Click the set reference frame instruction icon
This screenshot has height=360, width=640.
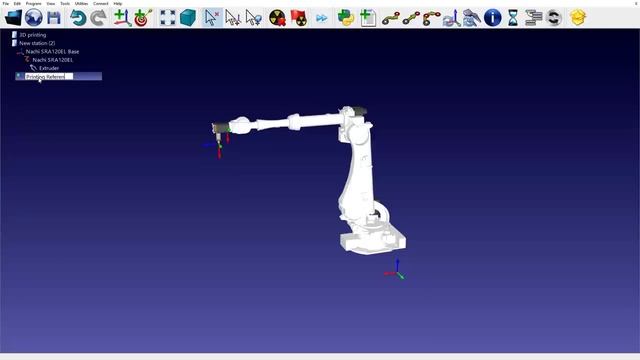[451, 18]
